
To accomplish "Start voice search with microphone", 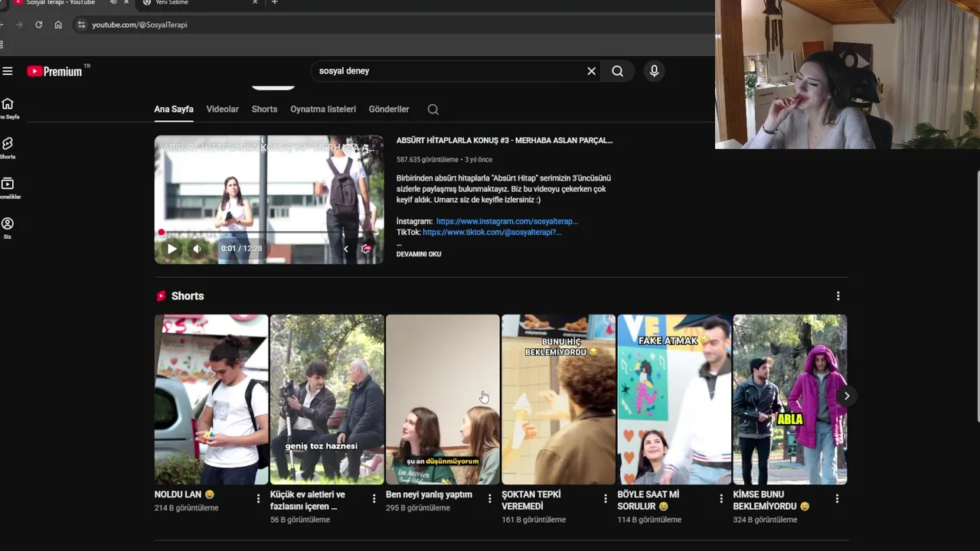I will (x=654, y=71).
